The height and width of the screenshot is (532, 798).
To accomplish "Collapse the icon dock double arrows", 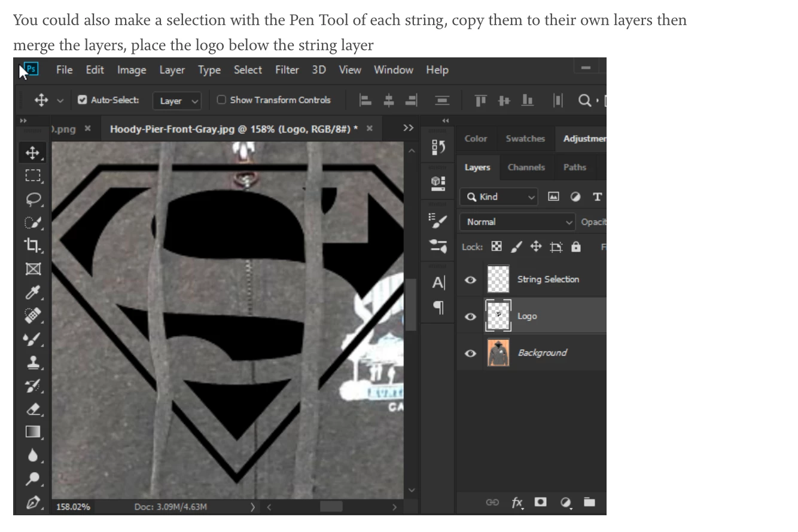I will [x=444, y=121].
